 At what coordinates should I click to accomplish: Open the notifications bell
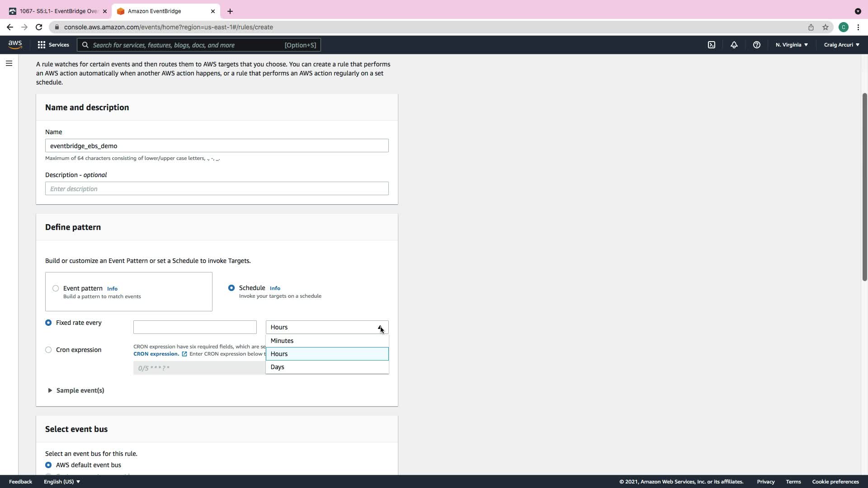(x=734, y=45)
